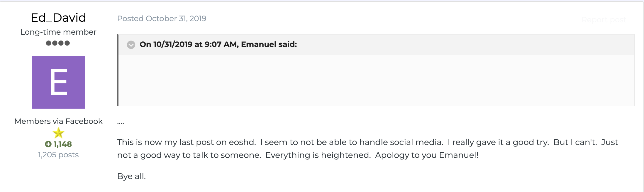Click the Long-time member rank title
Image resolution: width=644 pixels, height=192 pixels.
[x=58, y=32]
